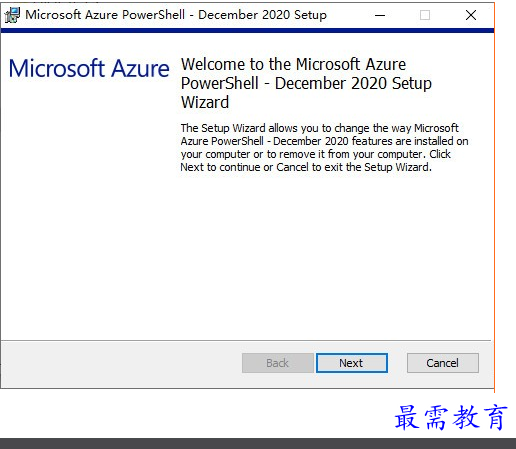Screen dimensions: 516x449
Task: Cancel the Setup Wizard
Action: point(443,363)
